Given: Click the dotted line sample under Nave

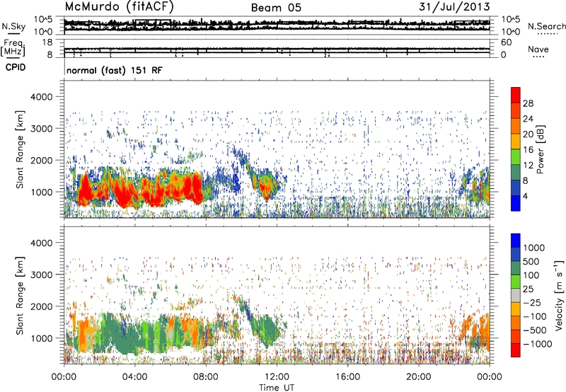Looking at the screenshot, I should (x=539, y=57).
